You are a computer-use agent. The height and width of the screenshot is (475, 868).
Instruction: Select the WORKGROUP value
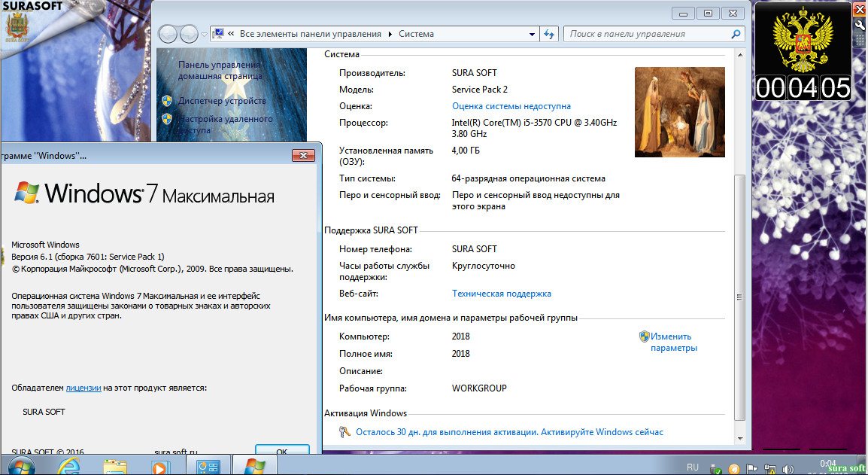pos(479,388)
